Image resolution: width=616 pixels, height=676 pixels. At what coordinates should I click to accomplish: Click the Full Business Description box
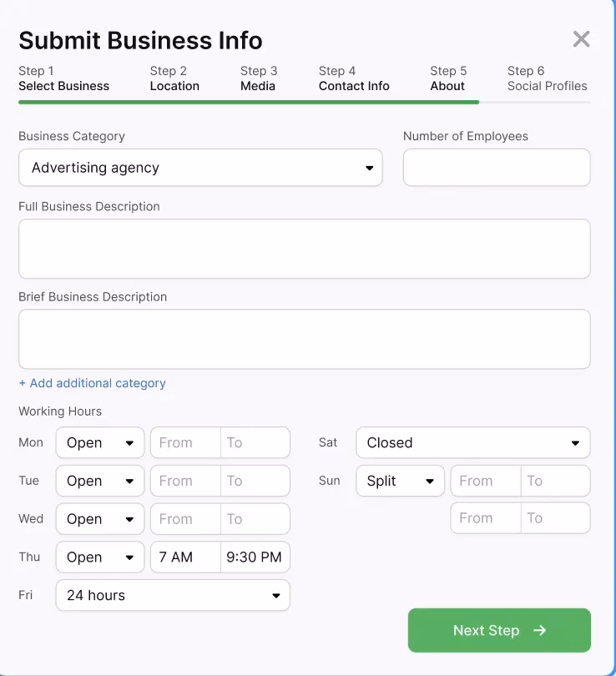coord(304,248)
